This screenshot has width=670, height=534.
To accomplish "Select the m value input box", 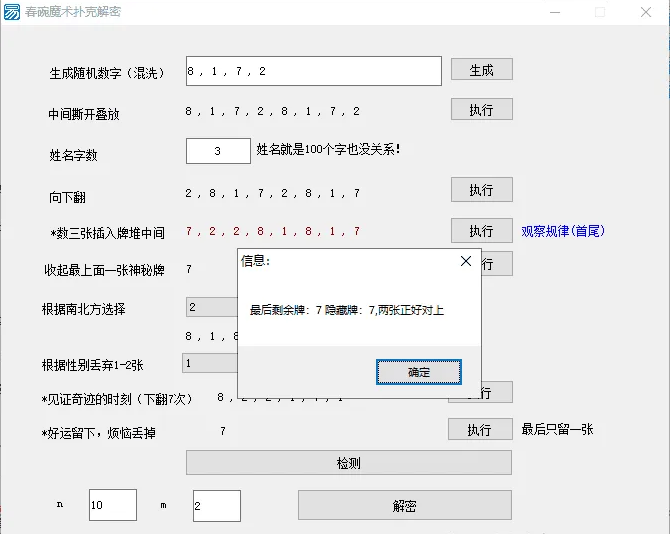I will pos(216,506).
